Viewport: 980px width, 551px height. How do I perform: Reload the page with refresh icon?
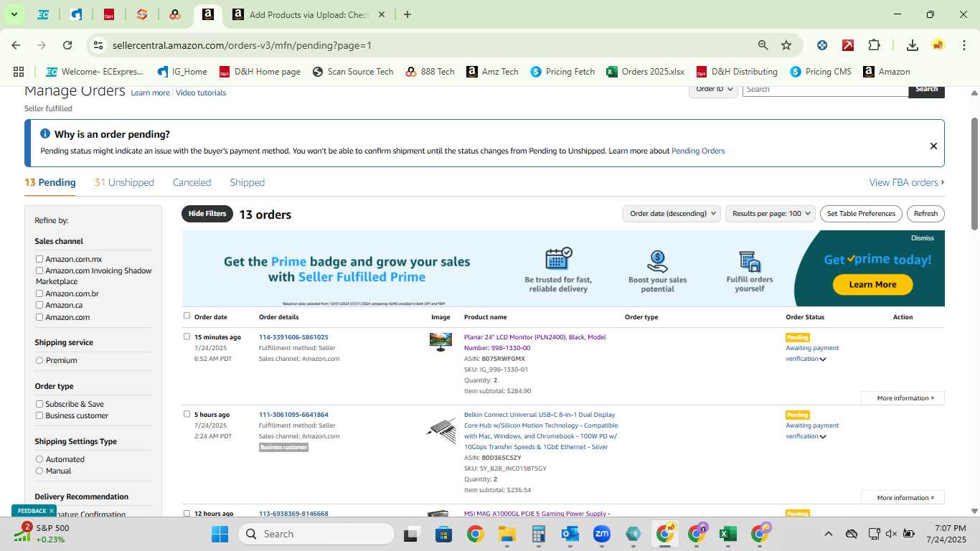67,45
